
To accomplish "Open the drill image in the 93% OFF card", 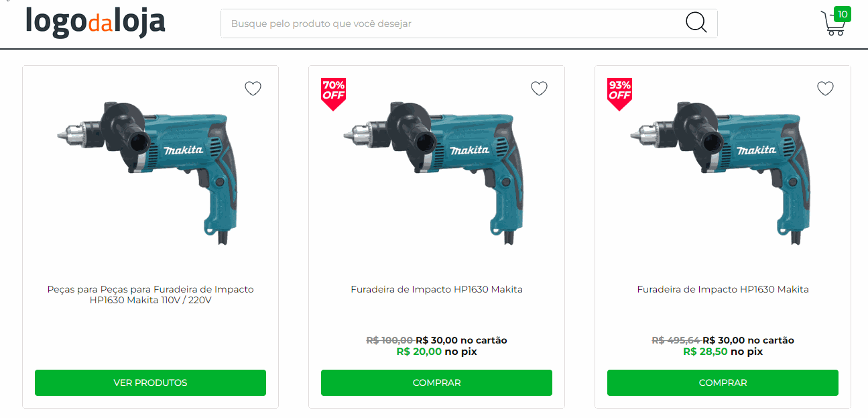I will pyautogui.click(x=723, y=172).
